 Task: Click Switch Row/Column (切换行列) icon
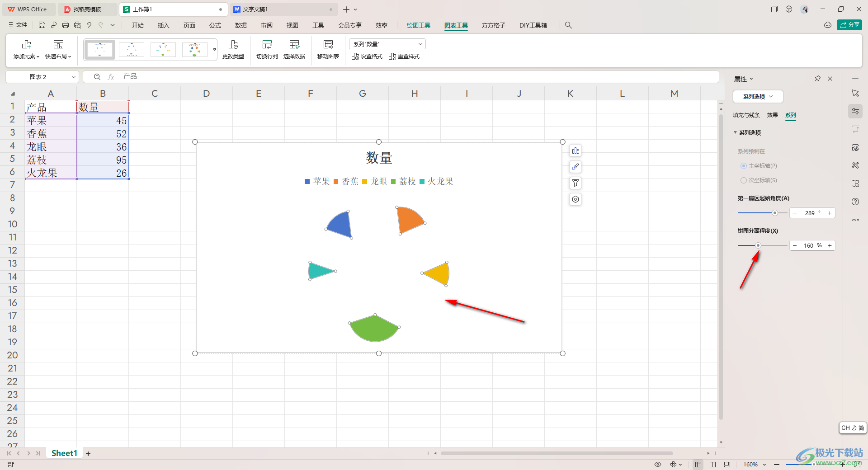tap(267, 44)
